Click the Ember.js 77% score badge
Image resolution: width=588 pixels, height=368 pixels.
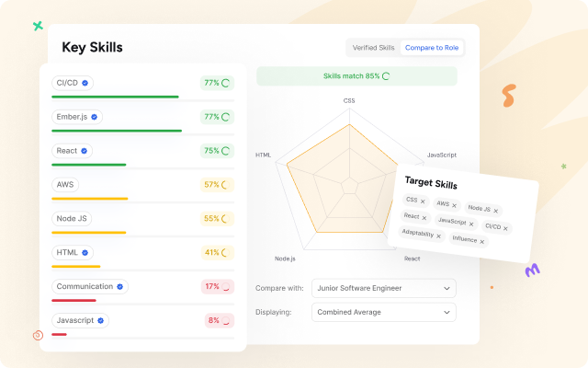pos(218,117)
